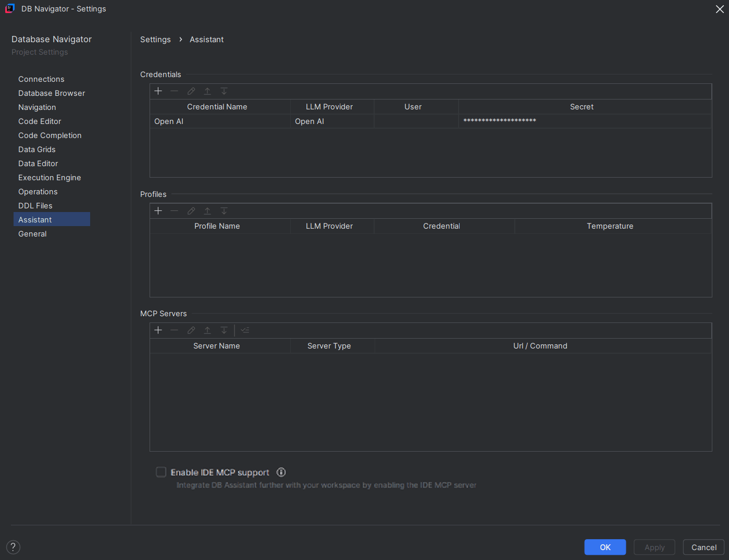This screenshot has width=729, height=560.
Task: Click Credential column header in Profiles table
Action: [x=444, y=226]
